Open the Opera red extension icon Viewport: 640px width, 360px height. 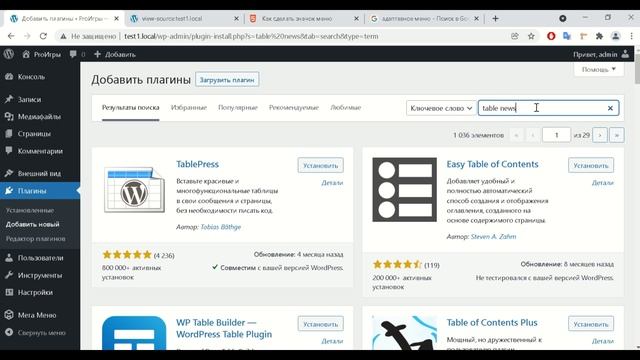(551, 36)
